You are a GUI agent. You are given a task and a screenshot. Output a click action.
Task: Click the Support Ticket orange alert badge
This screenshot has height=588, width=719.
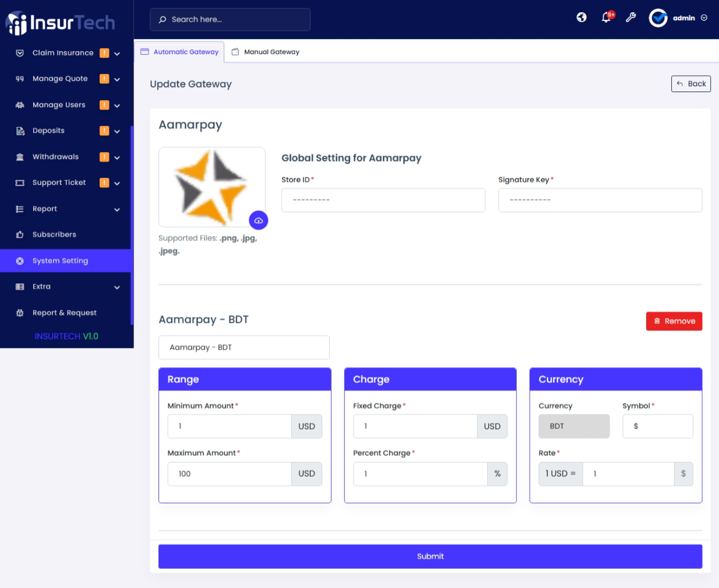[104, 182]
